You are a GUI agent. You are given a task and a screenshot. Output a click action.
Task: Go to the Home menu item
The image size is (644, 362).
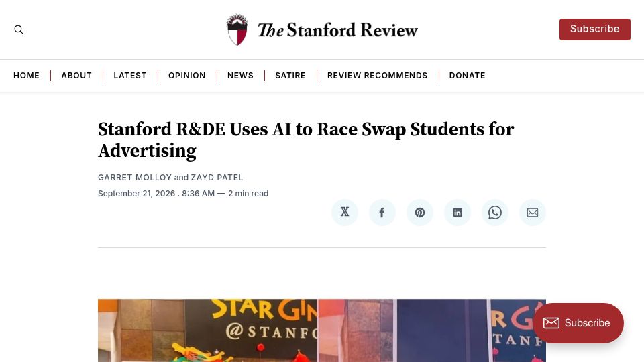[26, 76]
